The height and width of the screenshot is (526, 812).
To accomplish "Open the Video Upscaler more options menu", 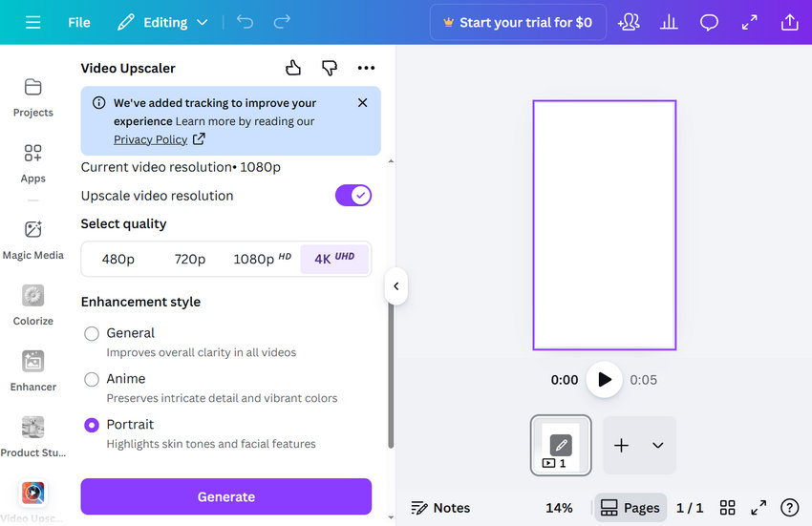I will 366,68.
